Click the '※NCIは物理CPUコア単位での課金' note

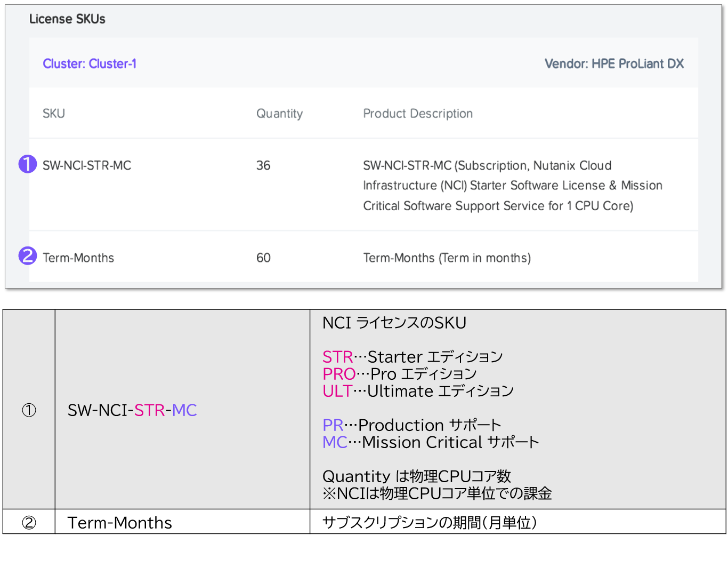click(437, 493)
